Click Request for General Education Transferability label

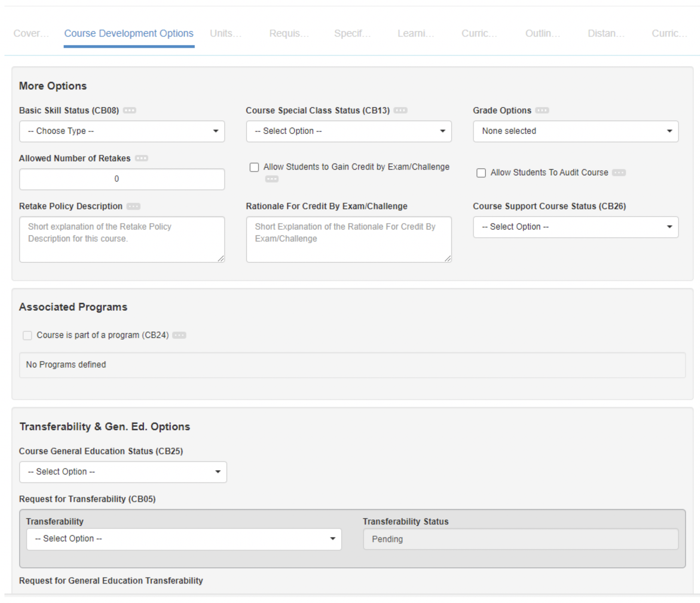[x=111, y=581]
